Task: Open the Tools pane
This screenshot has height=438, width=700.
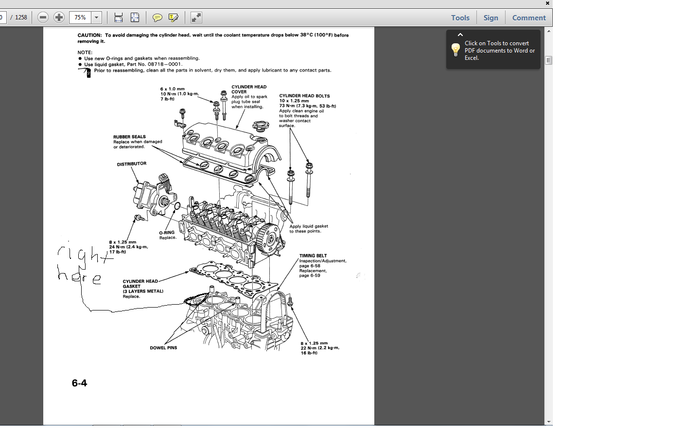Action: pyautogui.click(x=460, y=17)
